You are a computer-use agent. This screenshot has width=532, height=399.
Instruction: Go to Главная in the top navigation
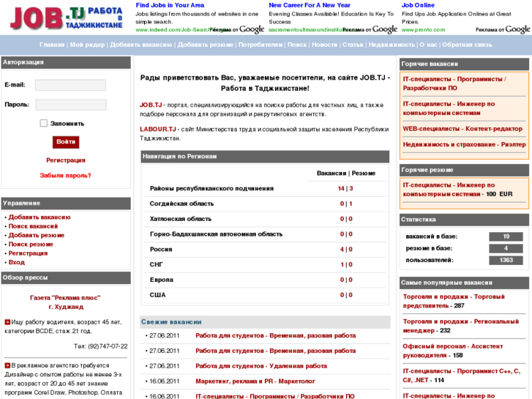[x=52, y=45]
